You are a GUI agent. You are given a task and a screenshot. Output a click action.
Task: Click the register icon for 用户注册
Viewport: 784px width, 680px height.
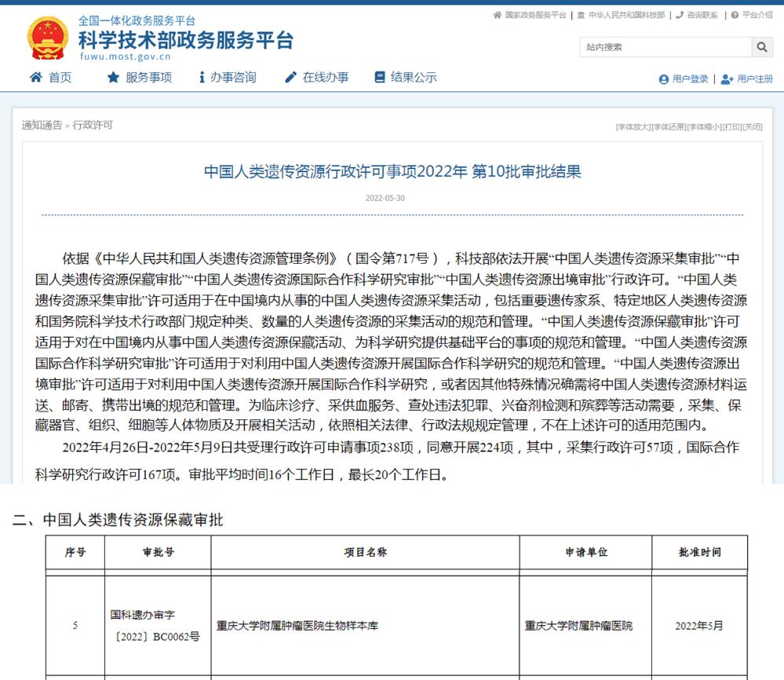[728, 79]
